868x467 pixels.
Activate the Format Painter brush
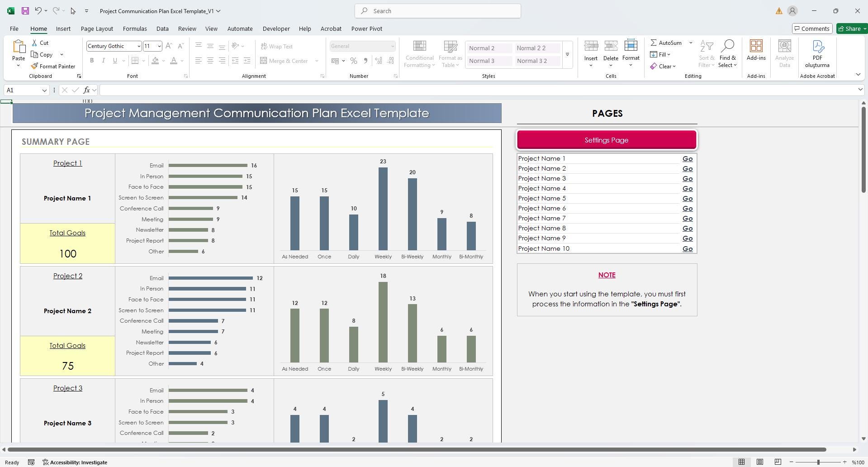click(x=34, y=66)
